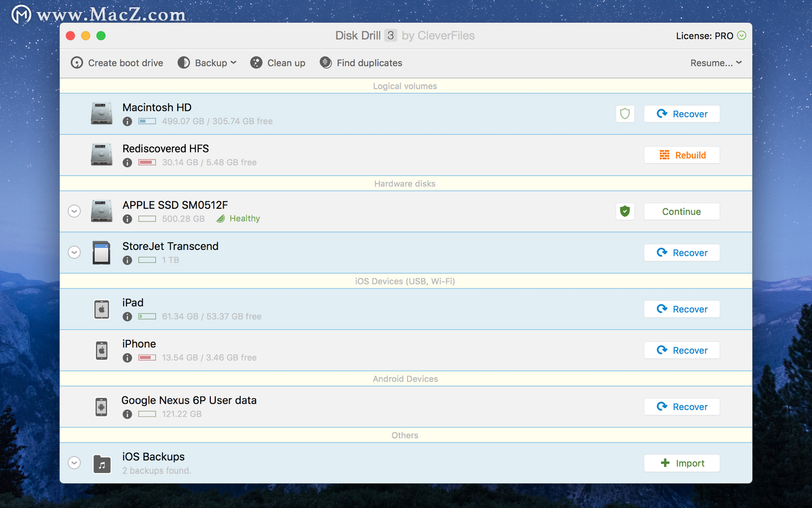Rebuild the Rediscovered HFS volume
Image resolution: width=812 pixels, height=508 pixels.
pyautogui.click(x=682, y=155)
